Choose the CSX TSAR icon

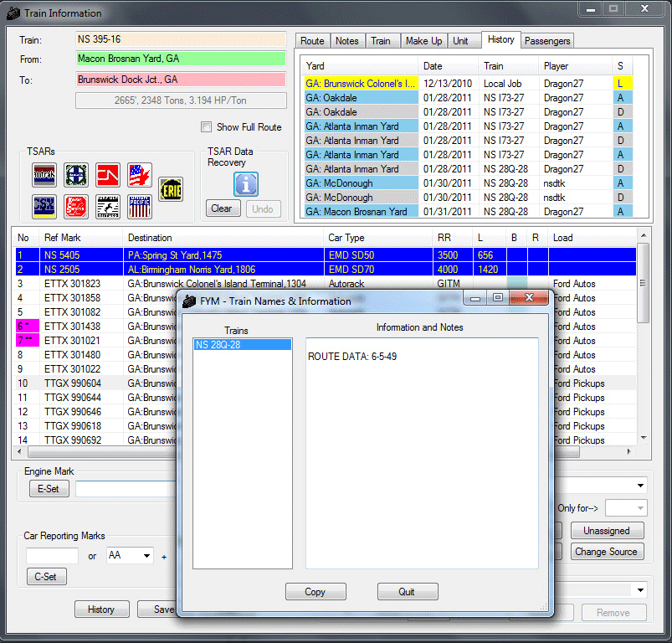click(44, 207)
